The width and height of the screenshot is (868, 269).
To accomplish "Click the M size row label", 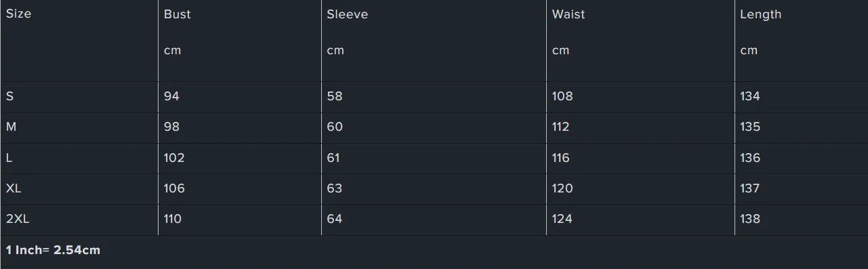I will (11, 127).
